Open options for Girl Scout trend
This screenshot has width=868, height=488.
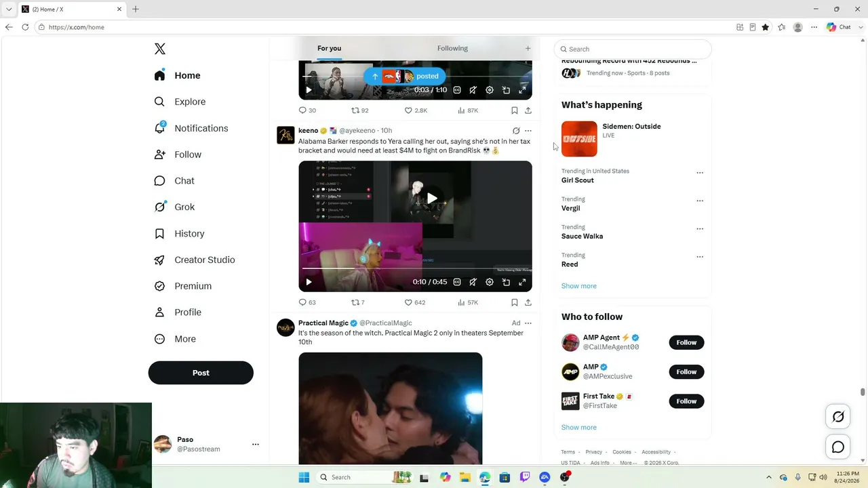(700, 173)
